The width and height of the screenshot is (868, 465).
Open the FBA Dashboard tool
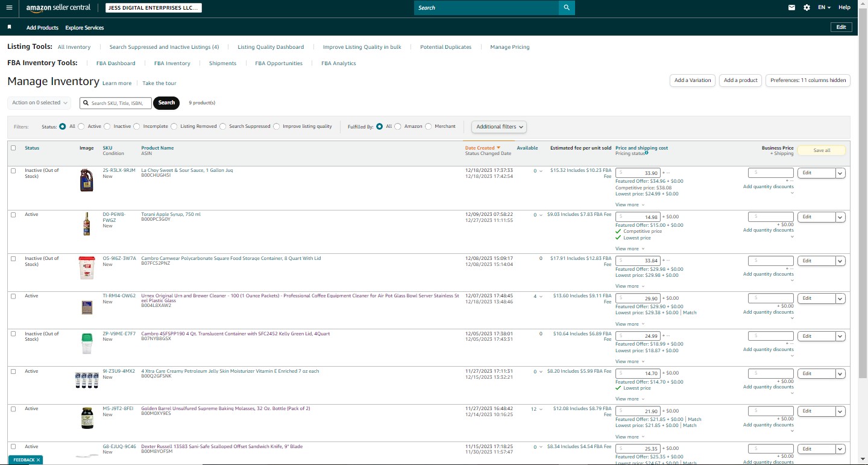tap(116, 63)
